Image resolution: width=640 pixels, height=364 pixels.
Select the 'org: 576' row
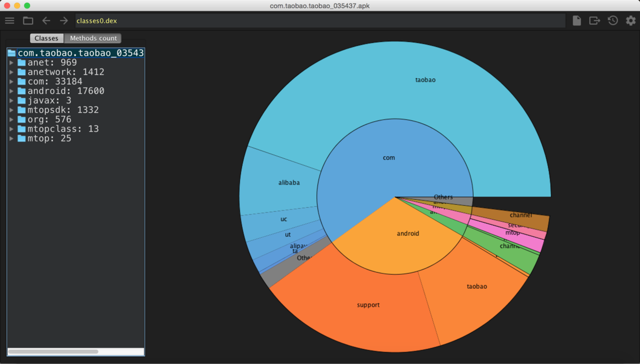(x=76, y=120)
